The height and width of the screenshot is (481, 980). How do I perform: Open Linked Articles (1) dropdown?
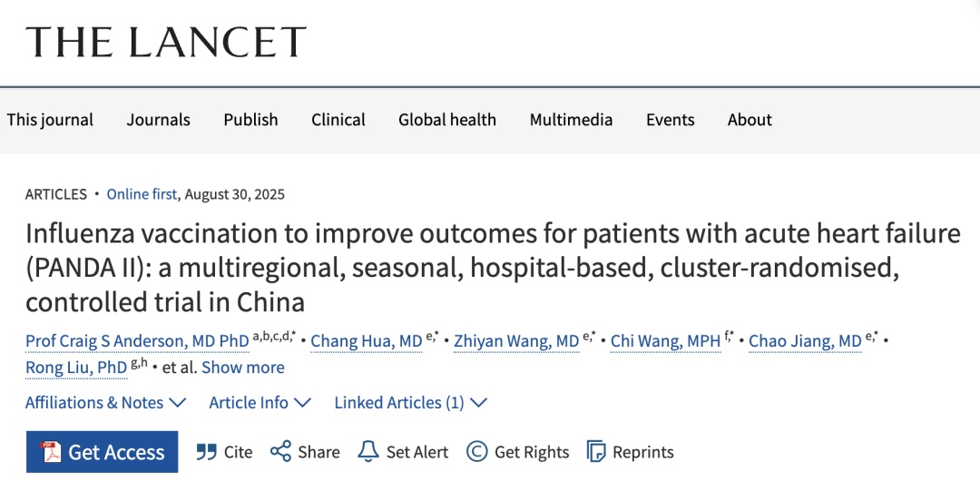click(x=411, y=403)
